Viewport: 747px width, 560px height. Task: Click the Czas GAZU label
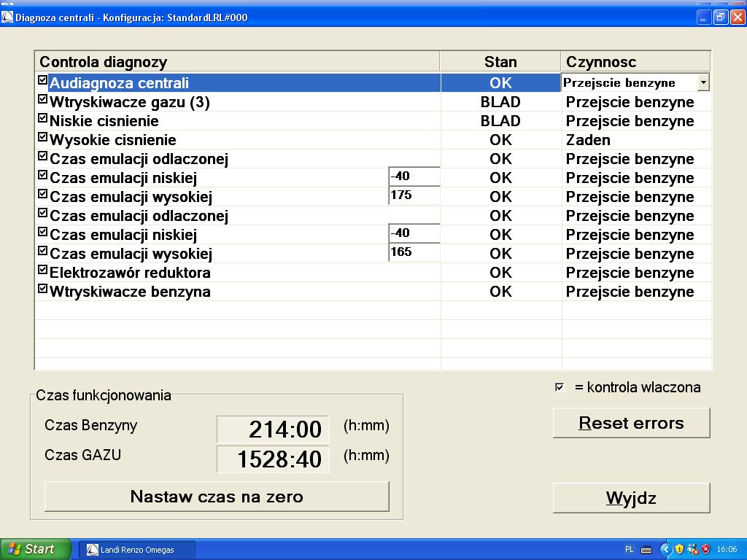[82, 455]
